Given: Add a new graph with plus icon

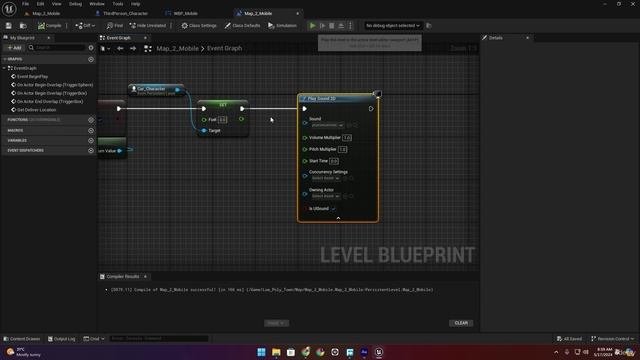Looking at the screenshot, I should (x=91, y=60).
